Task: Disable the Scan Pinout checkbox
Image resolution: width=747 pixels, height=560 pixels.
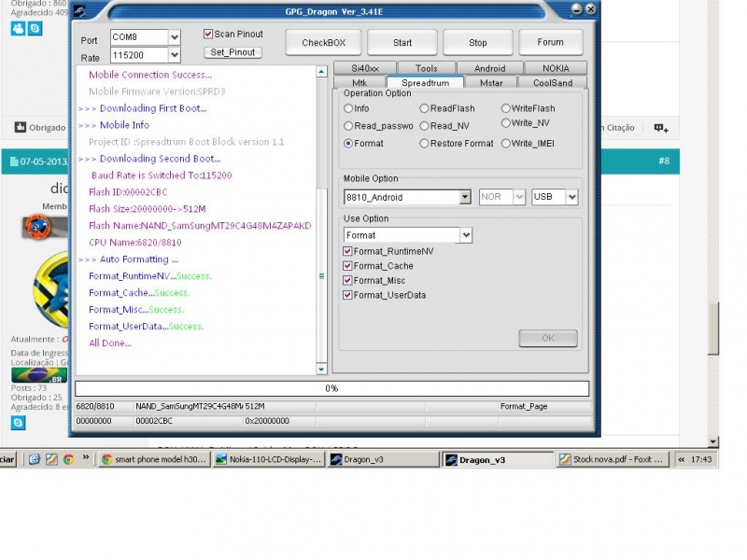Action: click(x=209, y=35)
